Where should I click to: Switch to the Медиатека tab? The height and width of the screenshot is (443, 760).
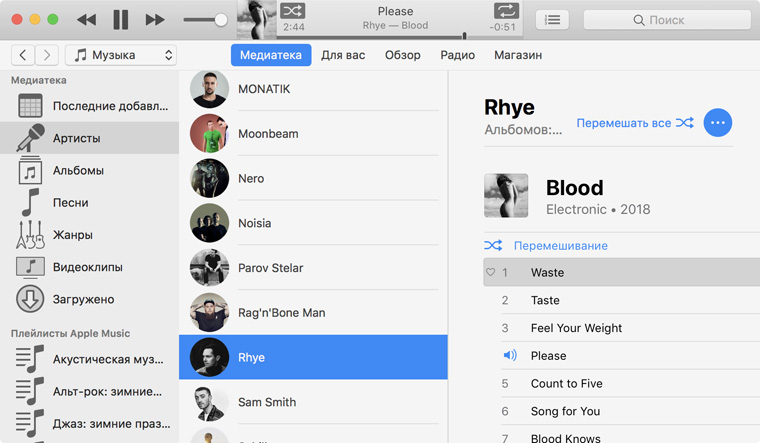click(271, 55)
